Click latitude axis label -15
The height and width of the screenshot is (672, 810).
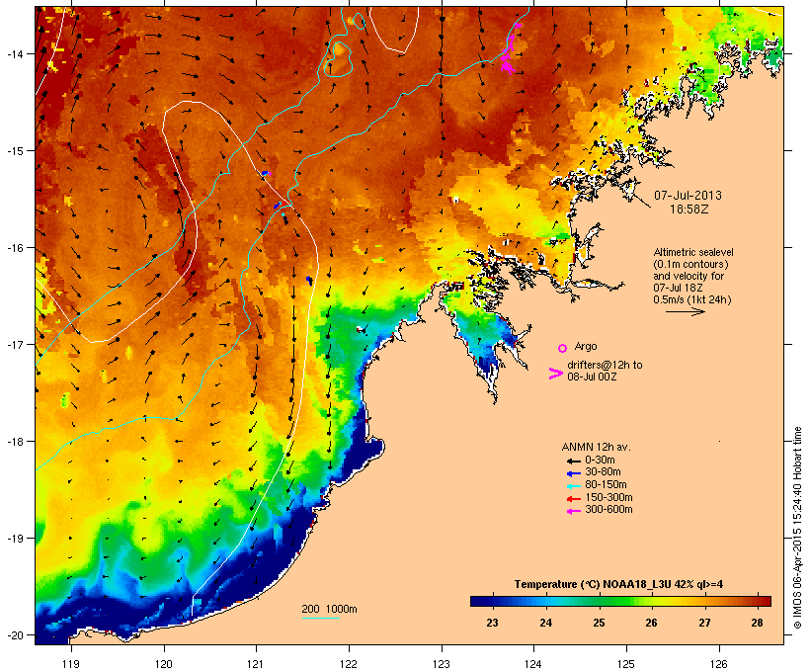14,151
